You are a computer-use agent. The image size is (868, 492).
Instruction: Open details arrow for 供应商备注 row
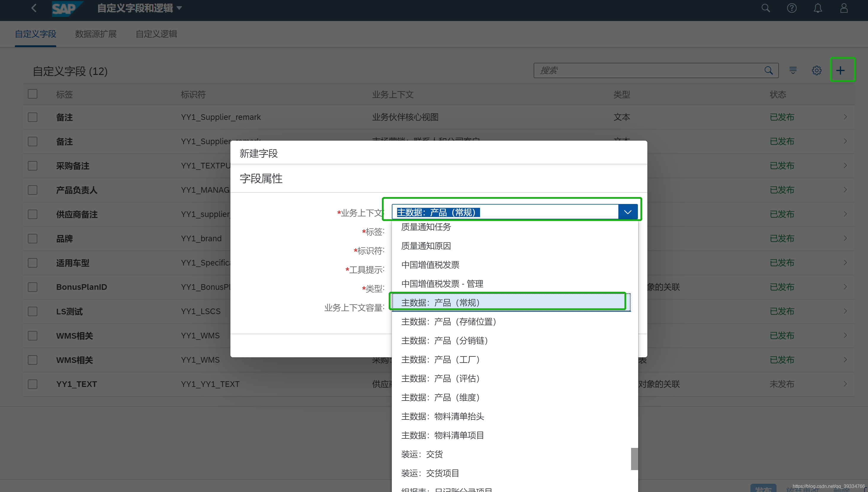(x=845, y=214)
